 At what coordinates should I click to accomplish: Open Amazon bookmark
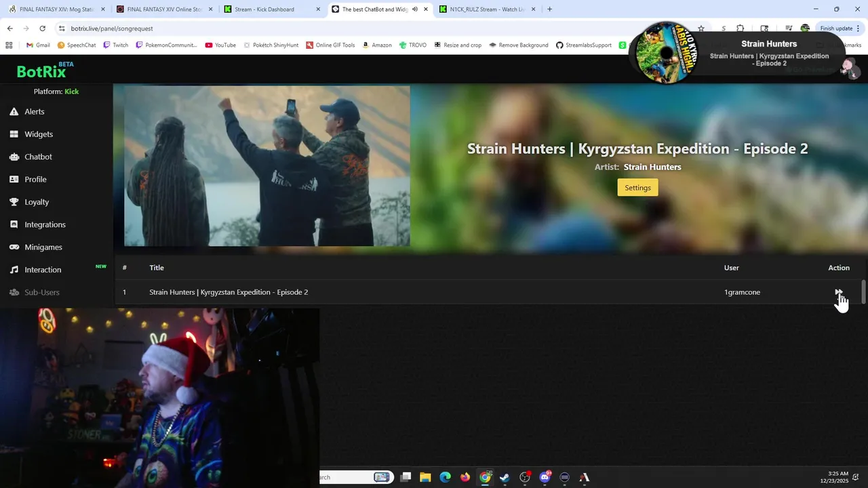click(x=376, y=45)
